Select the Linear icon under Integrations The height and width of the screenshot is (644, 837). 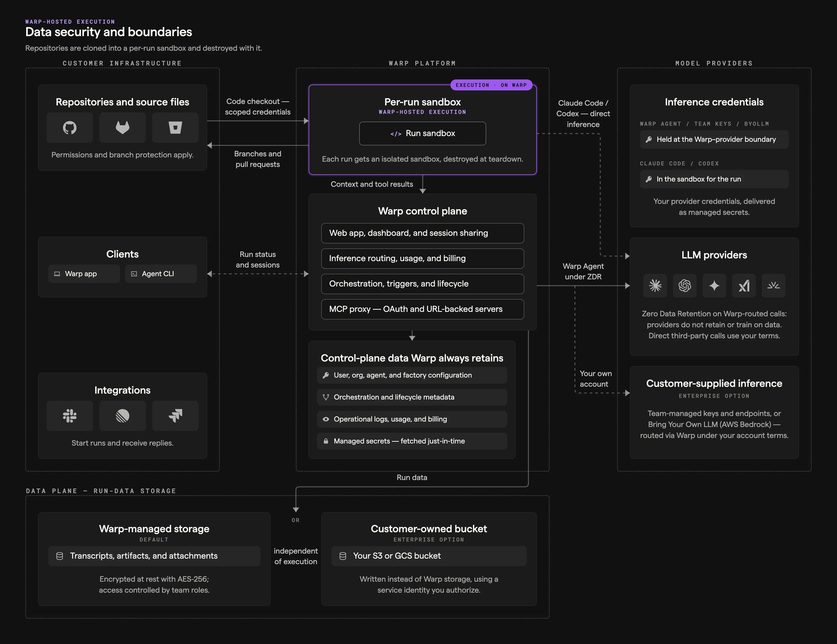click(x=123, y=416)
